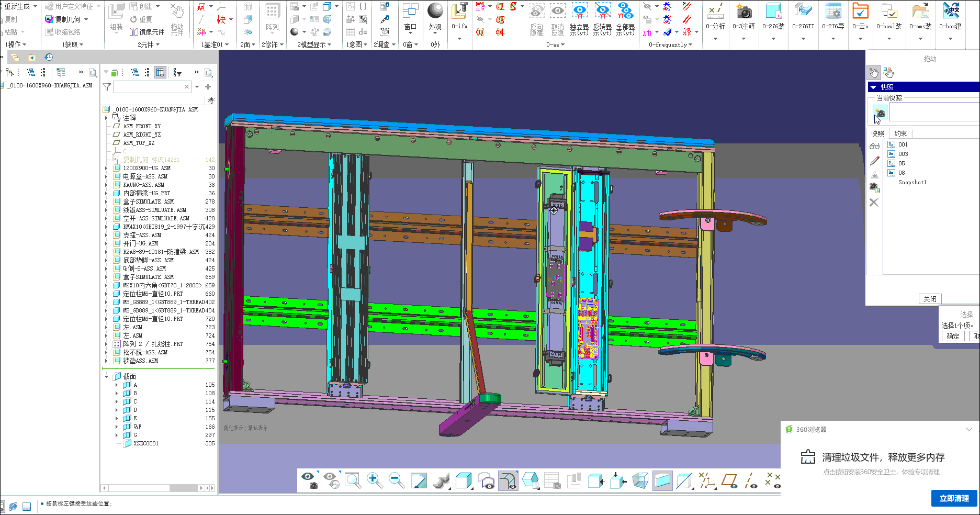Click the model tree filter search field
Viewport: 980px width, 515px height.
[x=149, y=87]
